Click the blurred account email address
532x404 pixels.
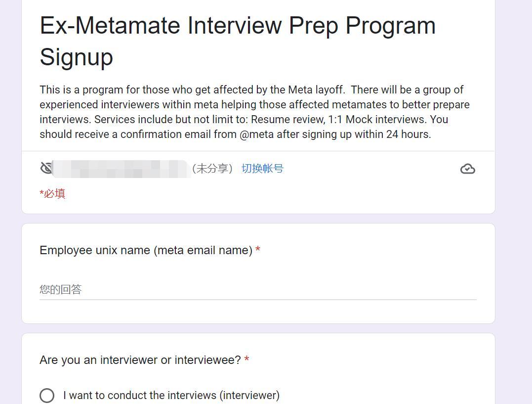click(x=121, y=169)
